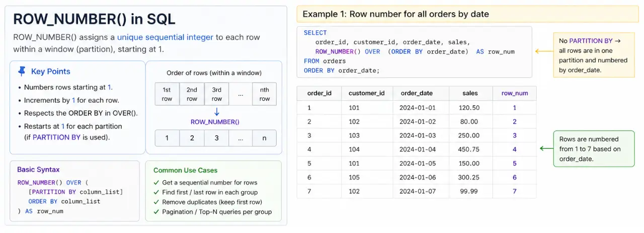Click the code line 'ORDER BY column_list'
The image size is (644, 233).
click(64, 201)
